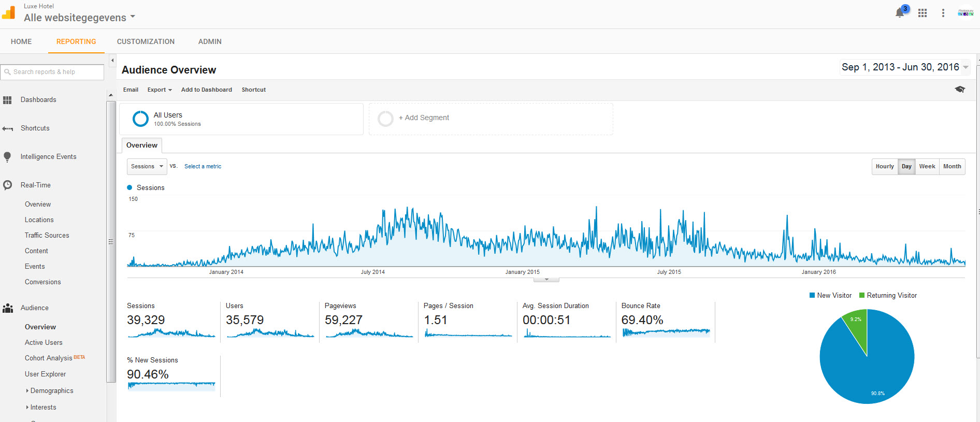The image size is (980, 422).
Task: Open Real-Time Traffic Sources report
Action: [x=47, y=236]
